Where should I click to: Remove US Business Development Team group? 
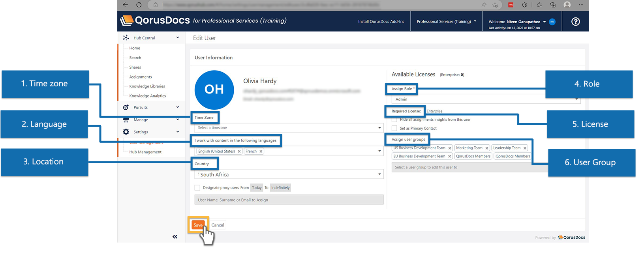point(450,148)
